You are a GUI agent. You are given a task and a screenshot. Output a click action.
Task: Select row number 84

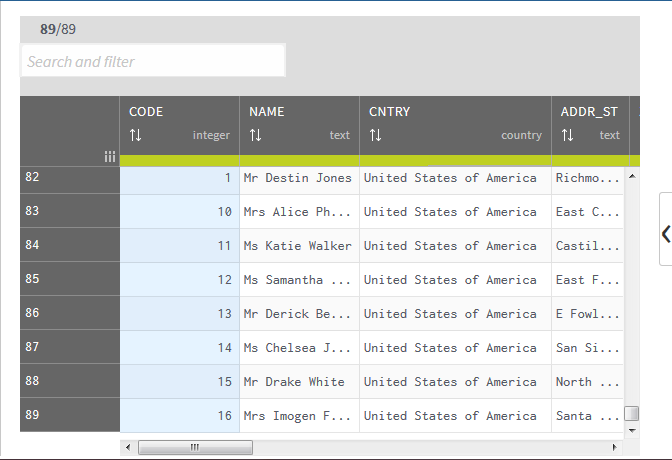[x=70, y=244]
